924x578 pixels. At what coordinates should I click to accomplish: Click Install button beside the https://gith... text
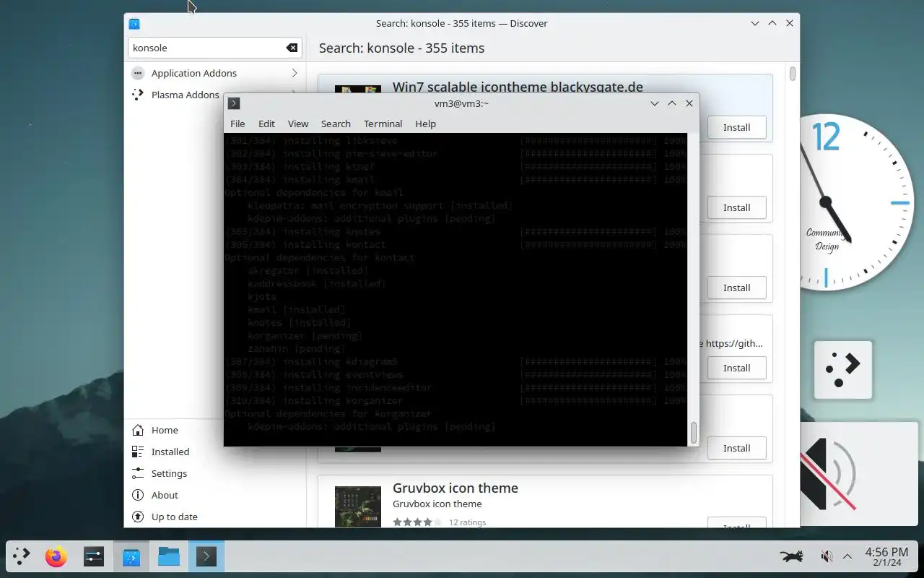coord(736,368)
